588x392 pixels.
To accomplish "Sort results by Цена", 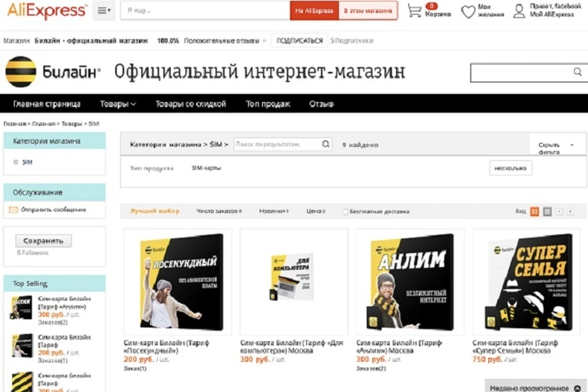I will (x=316, y=211).
